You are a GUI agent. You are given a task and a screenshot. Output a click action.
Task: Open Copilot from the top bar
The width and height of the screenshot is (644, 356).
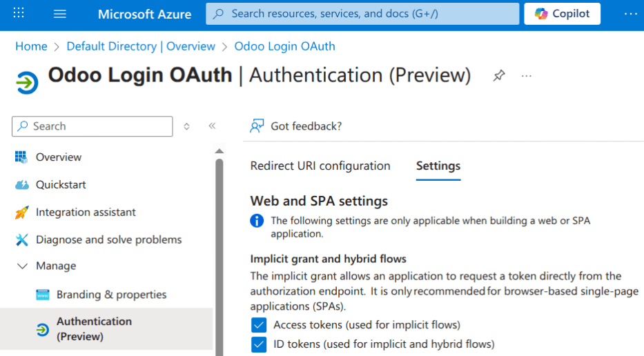coord(562,14)
